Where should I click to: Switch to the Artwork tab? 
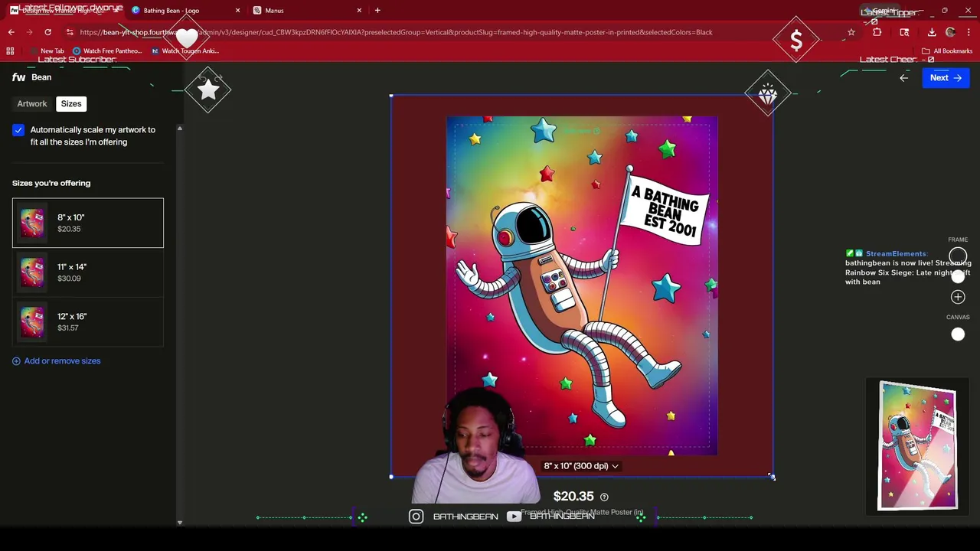[32, 103]
